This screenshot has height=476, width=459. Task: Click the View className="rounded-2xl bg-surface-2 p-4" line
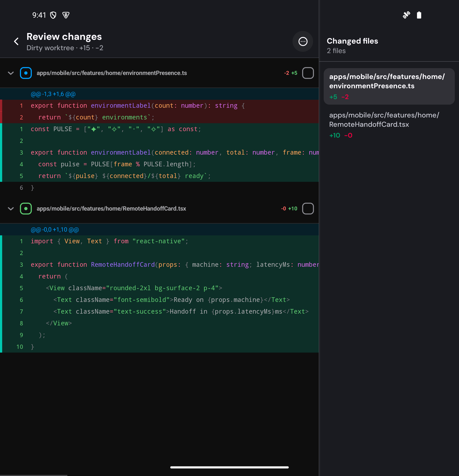[x=159, y=288]
